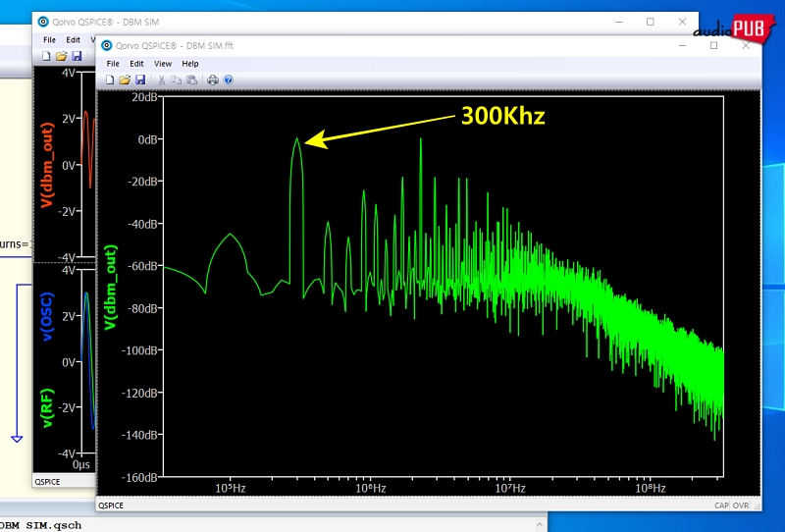Click the 20dB y-axis label
Image resolution: width=785 pixels, height=532 pixels.
coord(144,97)
